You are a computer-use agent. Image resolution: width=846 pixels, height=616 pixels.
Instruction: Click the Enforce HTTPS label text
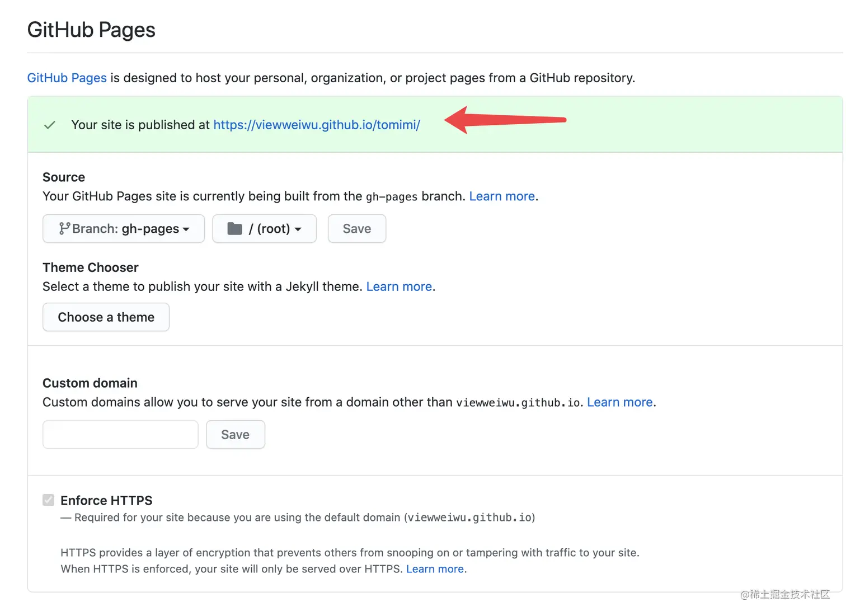click(106, 500)
